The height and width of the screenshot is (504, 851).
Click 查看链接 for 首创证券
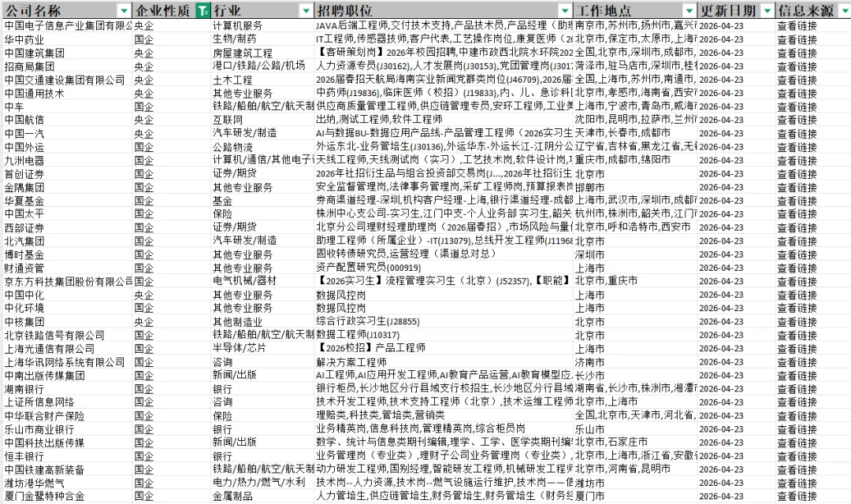797,173
